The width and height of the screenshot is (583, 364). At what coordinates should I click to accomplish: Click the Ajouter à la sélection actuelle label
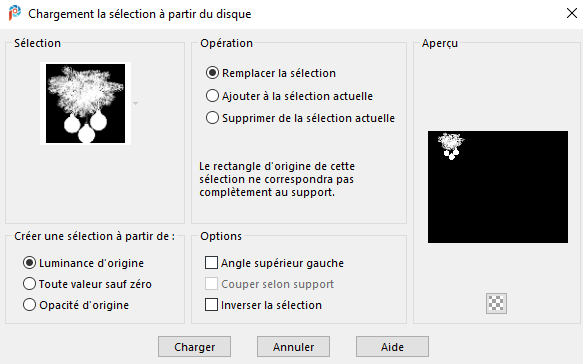[297, 96]
